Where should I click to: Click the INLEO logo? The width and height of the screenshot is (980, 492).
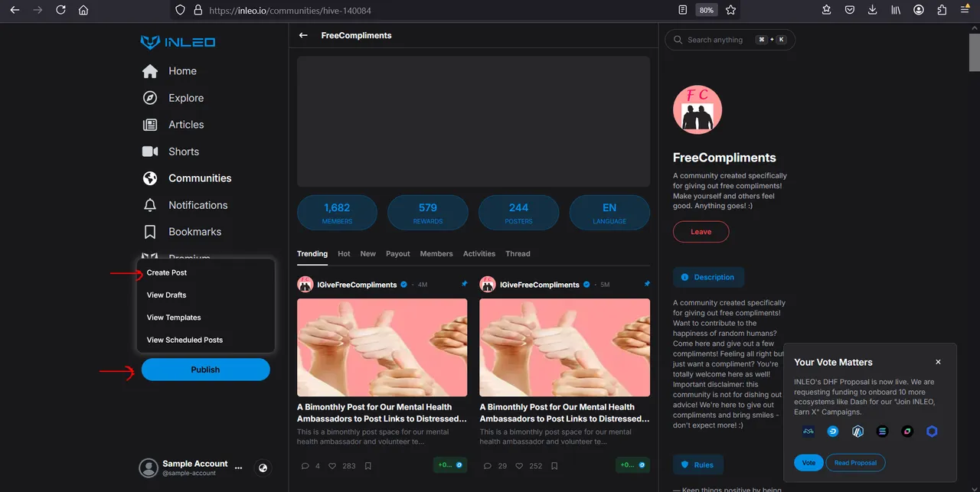coord(178,42)
